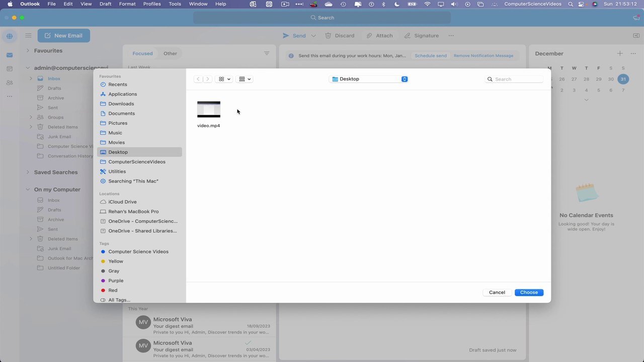This screenshot has width=644, height=362.
Task: Open Rehan's MacBook Pro location
Action: [x=139, y=212]
